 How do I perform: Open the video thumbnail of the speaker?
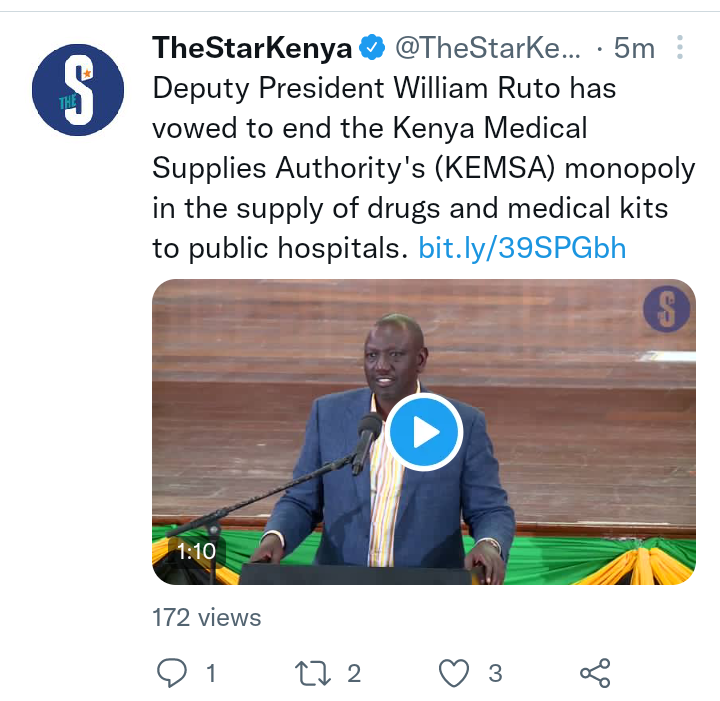point(424,432)
